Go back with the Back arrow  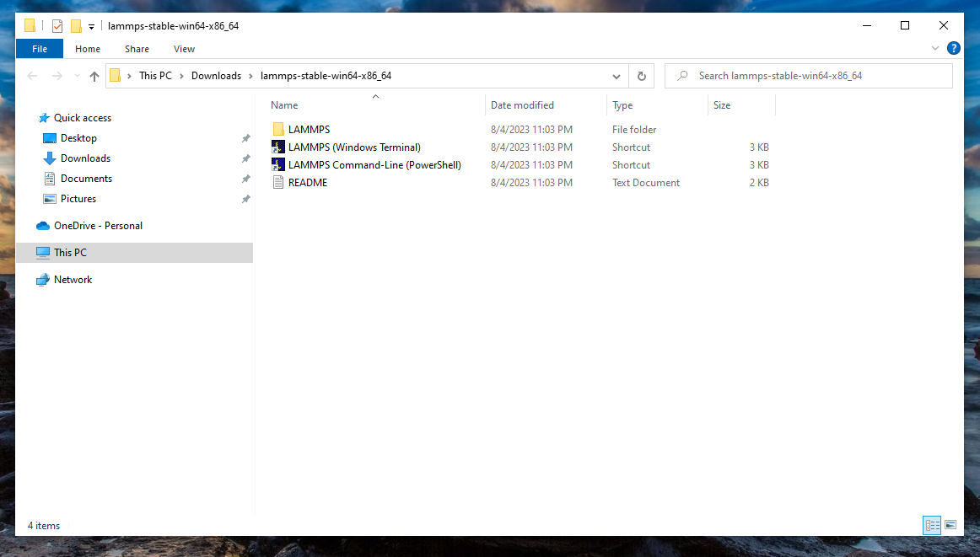[33, 76]
